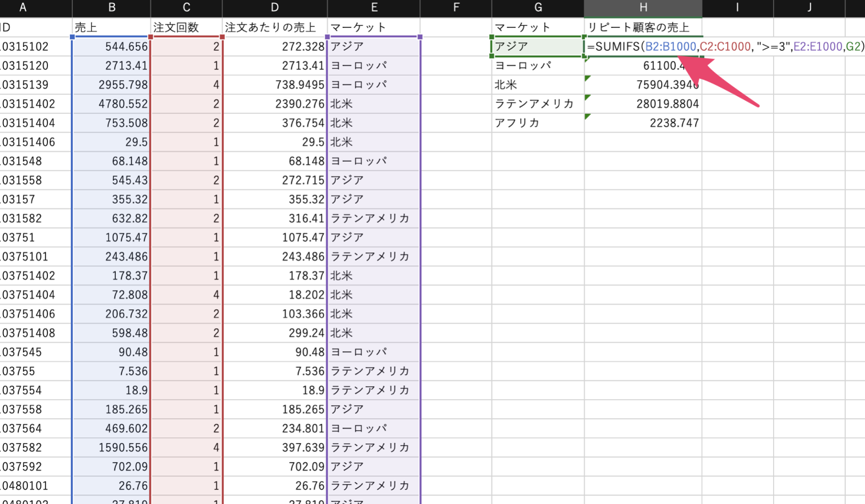Screen dimensions: 865x504
Task: Select sales cell 4780.552
Action: (x=111, y=103)
